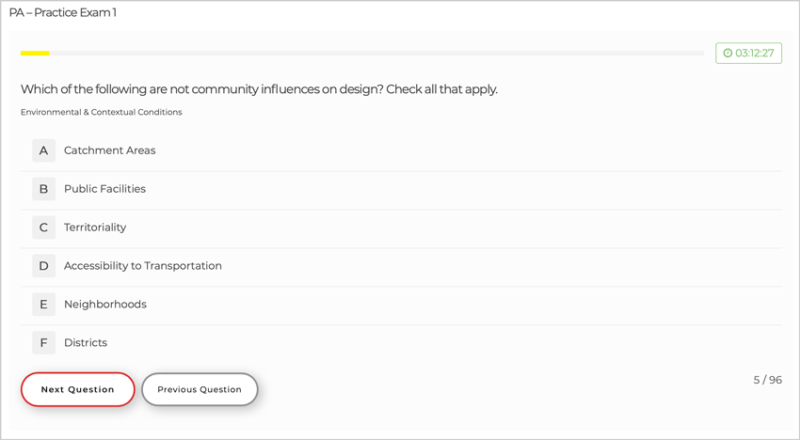
Task: Click the clock icon in timer
Action: tap(727, 53)
